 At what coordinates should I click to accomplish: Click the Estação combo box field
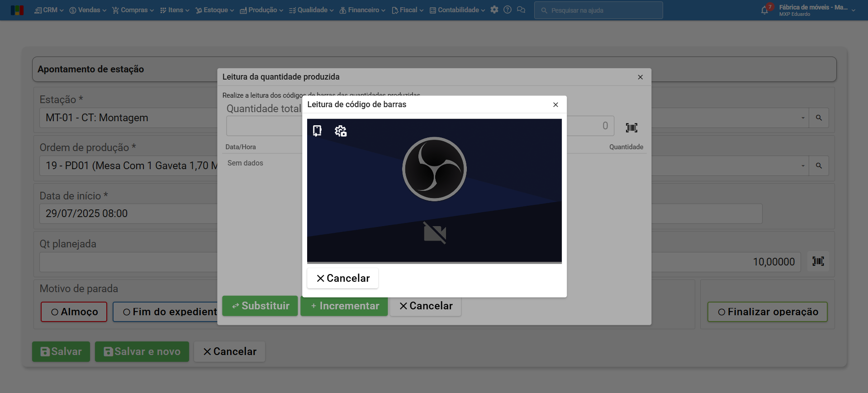click(128, 118)
